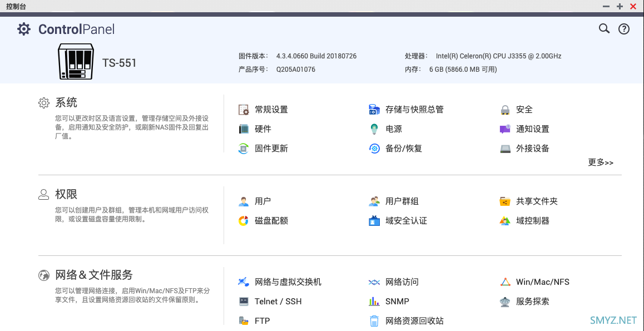Open the 外接设备 drive icon
The image size is (644, 331).
pos(505,149)
